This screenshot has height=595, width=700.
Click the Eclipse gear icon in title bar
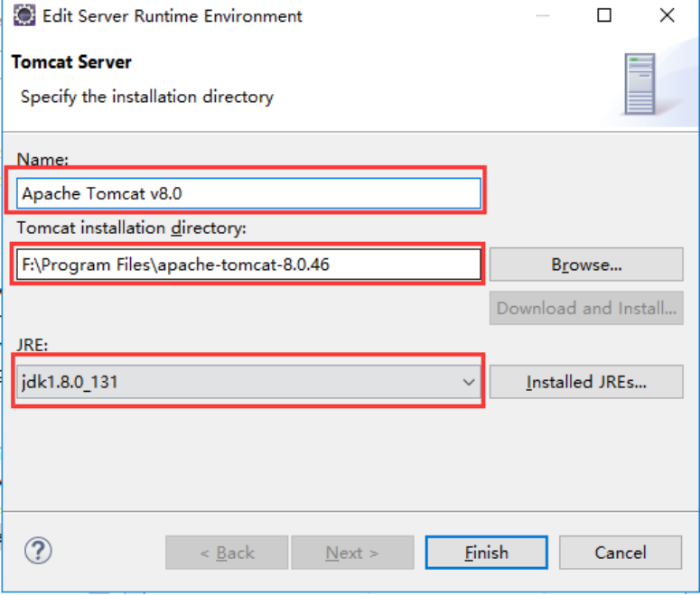click(x=24, y=15)
